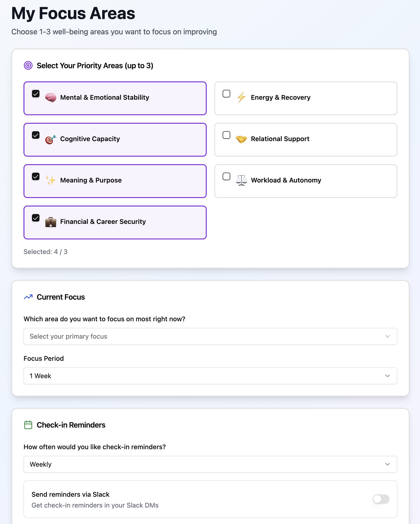This screenshot has width=420, height=524.
Task: Click the sparkles Meaning & Purpose icon
Action: 51,181
